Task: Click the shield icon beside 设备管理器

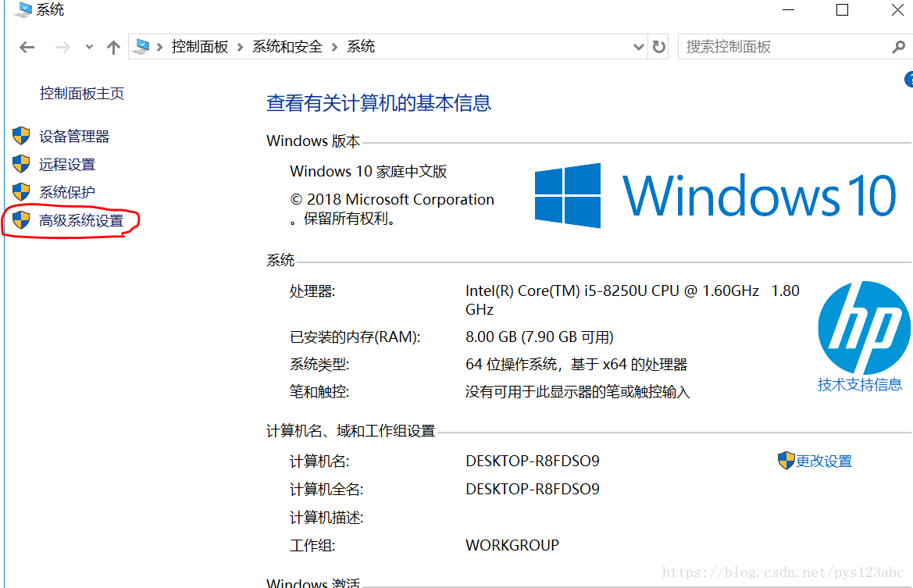Action: (21, 136)
